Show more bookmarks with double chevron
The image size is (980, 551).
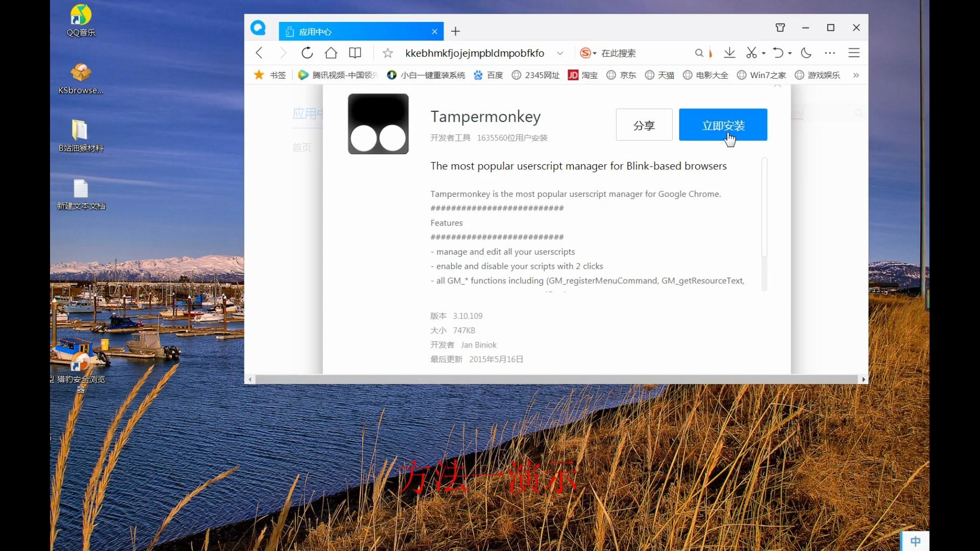856,75
